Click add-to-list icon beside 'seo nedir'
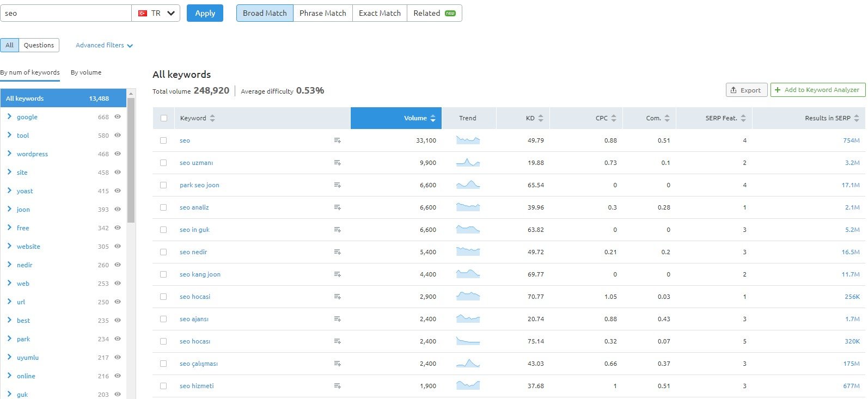This screenshot has width=868, height=399. (x=337, y=252)
